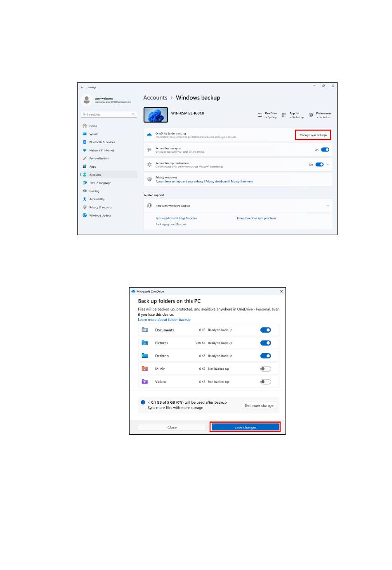392x570 pixels.
Task: Click the back arrow in Settings
Action: click(x=82, y=87)
